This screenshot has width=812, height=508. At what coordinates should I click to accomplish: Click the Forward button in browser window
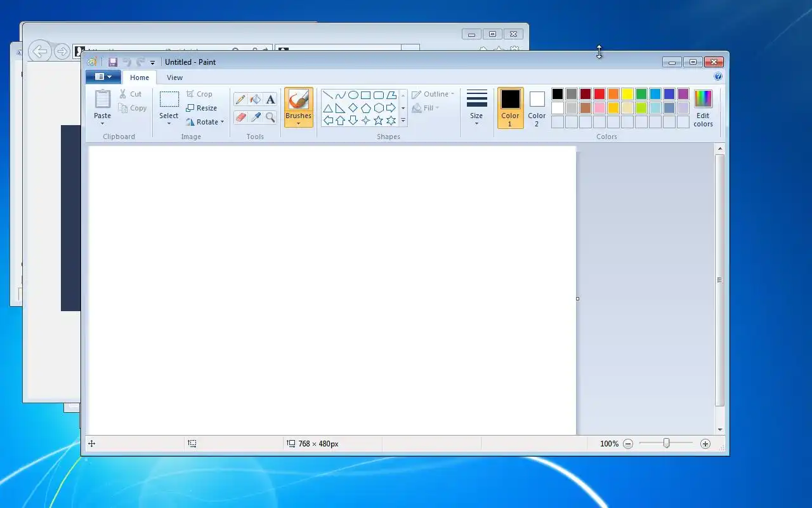pos(62,51)
